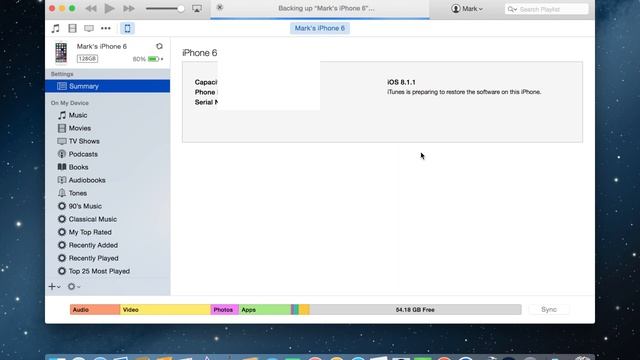
Task: Click the 54.18 GB Free storage segment
Action: pyautogui.click(x=415, y=310)
